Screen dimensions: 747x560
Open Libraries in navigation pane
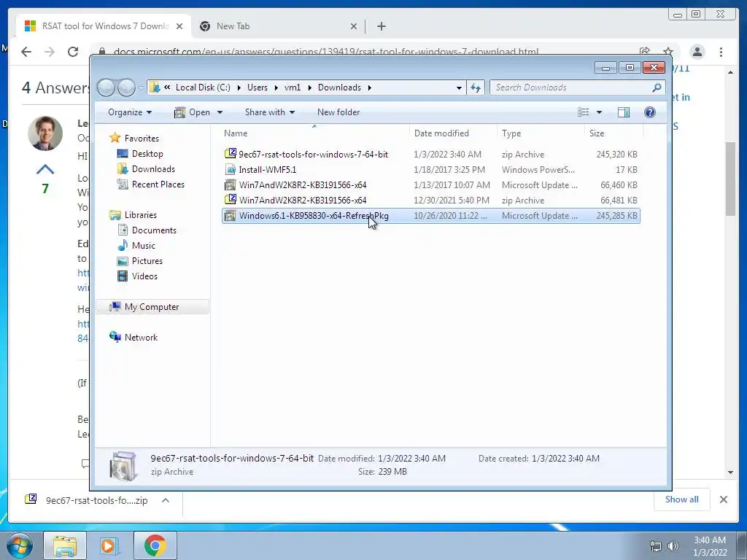click(141, 215)
